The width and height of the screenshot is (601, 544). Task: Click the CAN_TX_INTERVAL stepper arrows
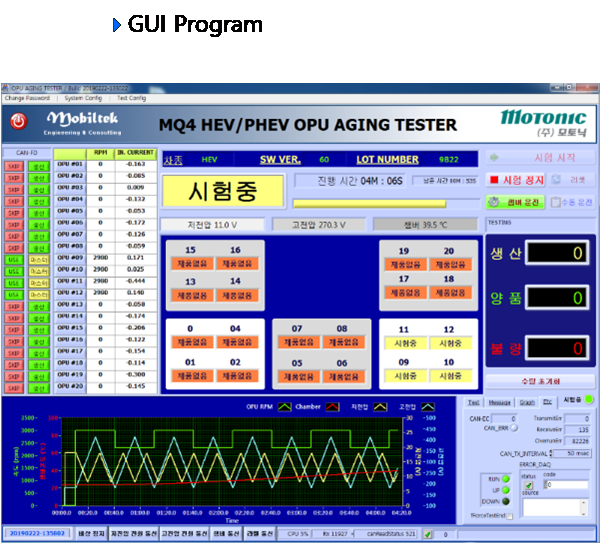tap(551, 454)
